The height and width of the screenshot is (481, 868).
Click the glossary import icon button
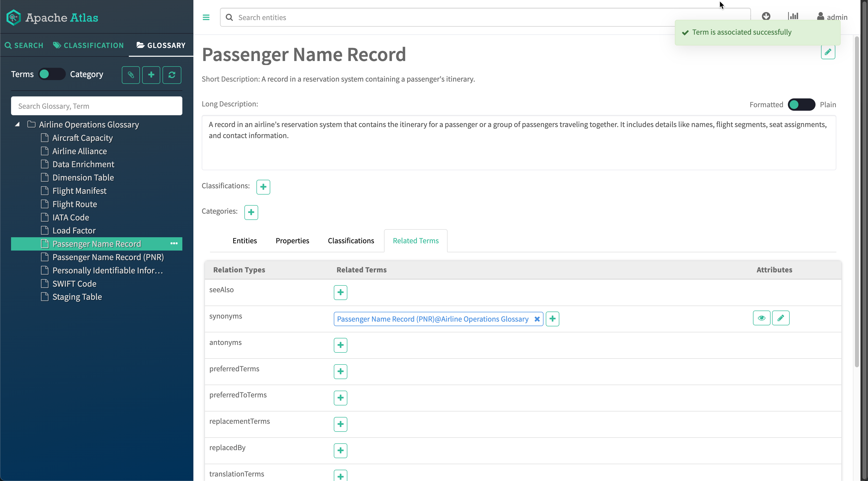[131, 75]
